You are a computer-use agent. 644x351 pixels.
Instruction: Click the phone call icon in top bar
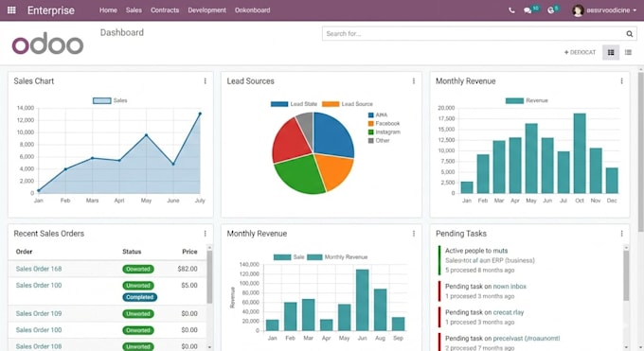[511, 10]
